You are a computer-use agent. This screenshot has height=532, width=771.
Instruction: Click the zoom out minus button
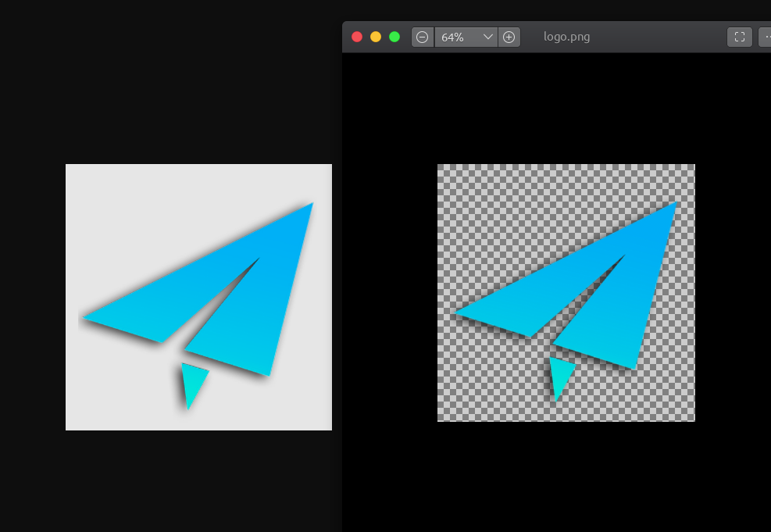coord(423,37)
